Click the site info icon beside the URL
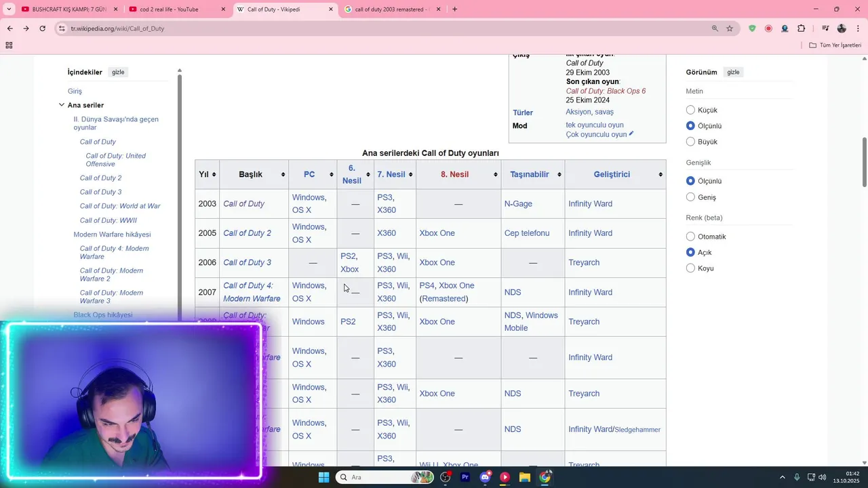Image resolution: width=868 pixels, height=488 pixels. (x=62, y=28)
